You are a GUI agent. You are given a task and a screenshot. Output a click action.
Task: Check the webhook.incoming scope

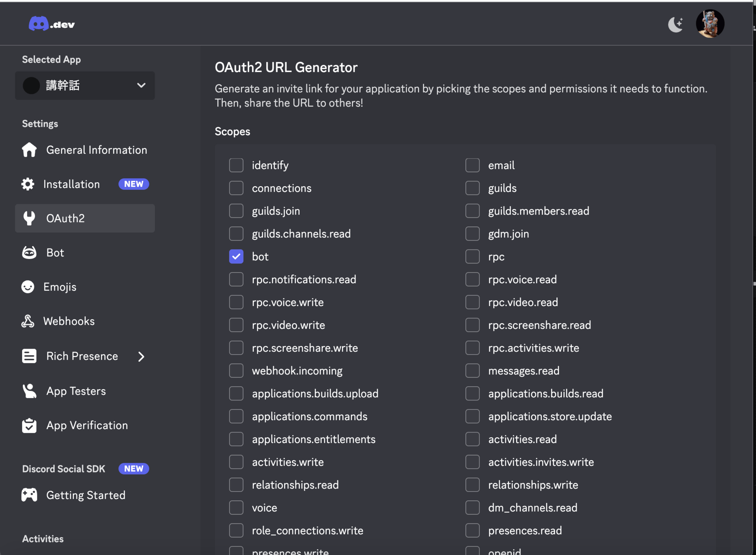(236, 370)
